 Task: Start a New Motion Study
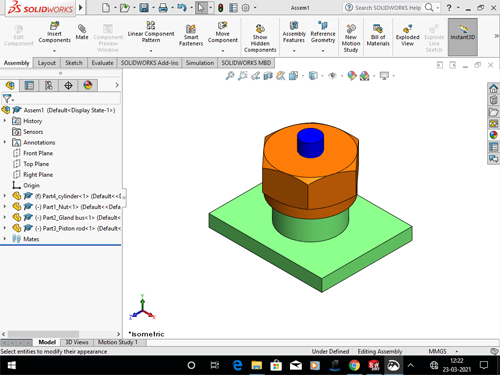tap(351, 38)
